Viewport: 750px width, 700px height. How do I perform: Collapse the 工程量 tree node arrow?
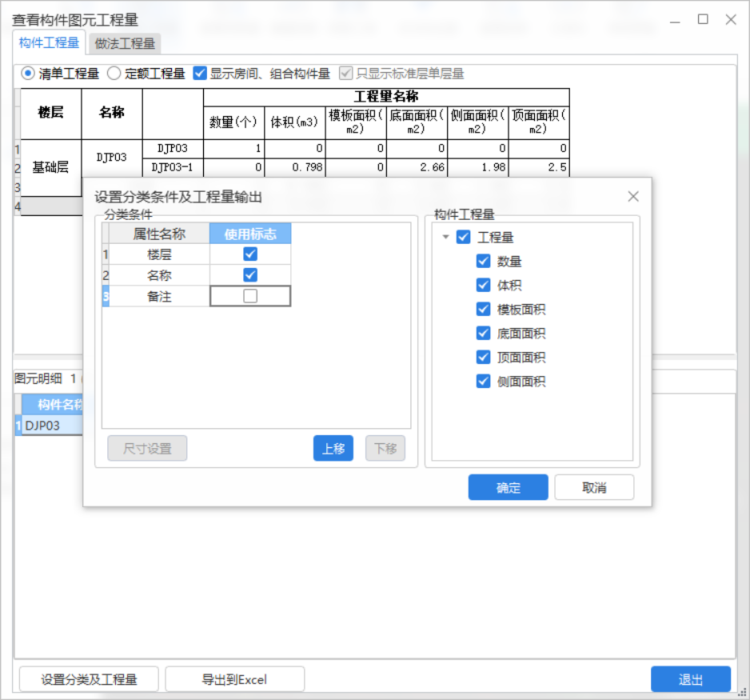pos(446,237)
